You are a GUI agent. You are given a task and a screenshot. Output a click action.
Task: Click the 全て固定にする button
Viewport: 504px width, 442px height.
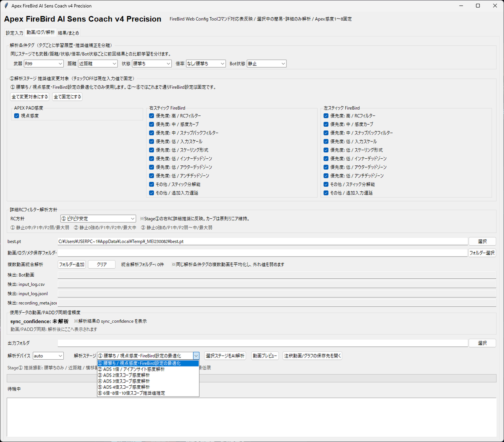coord(67,97)
